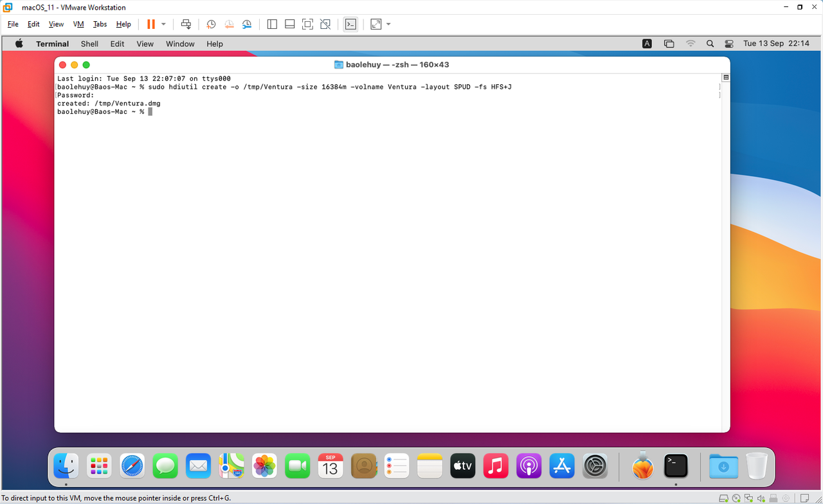Open the snapshot manager wrench-clock icon

[x=247, y=24]
